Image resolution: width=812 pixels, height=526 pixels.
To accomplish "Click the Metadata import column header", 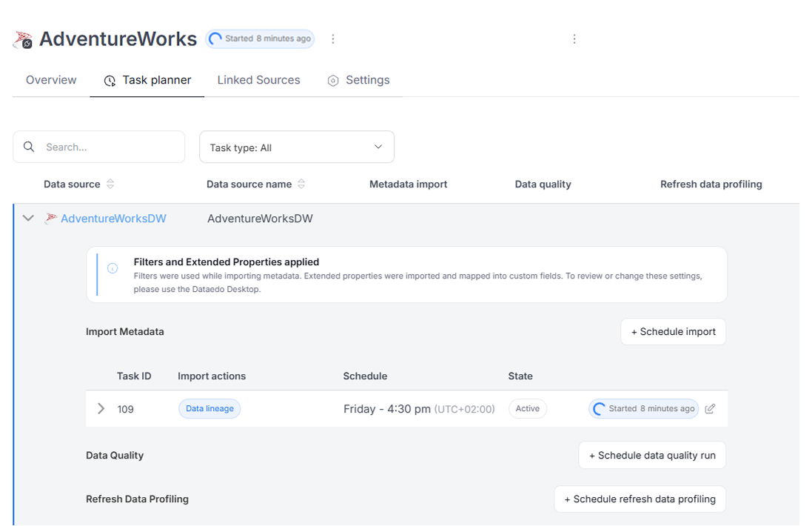I will pos(408,184).
